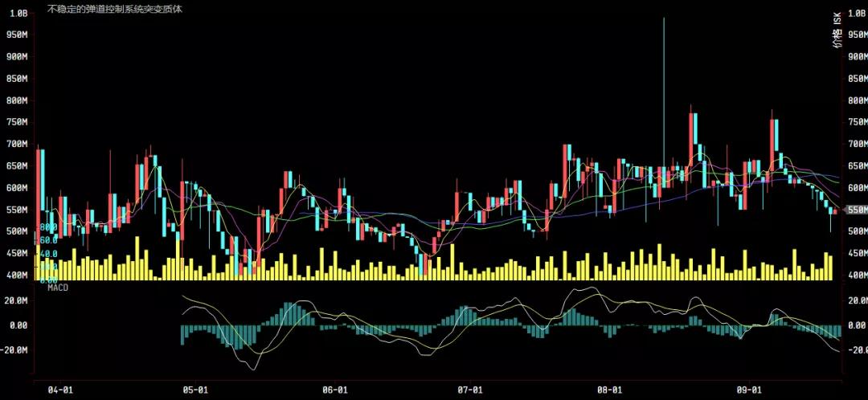Viewport: 868px width, 400px height.
Task: Select the 09-01 date marker
Action: [749, 390]
